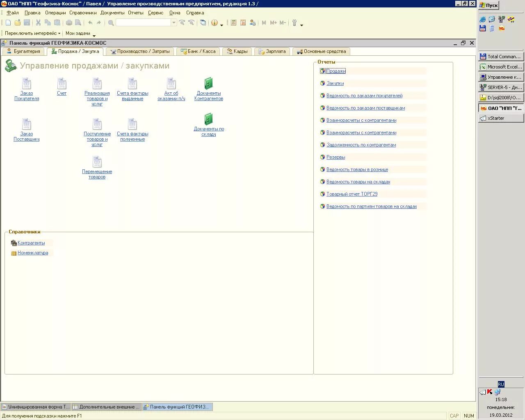
Task: Switch to Унифицированная форма Т... window tab
Action: (36, 407)
